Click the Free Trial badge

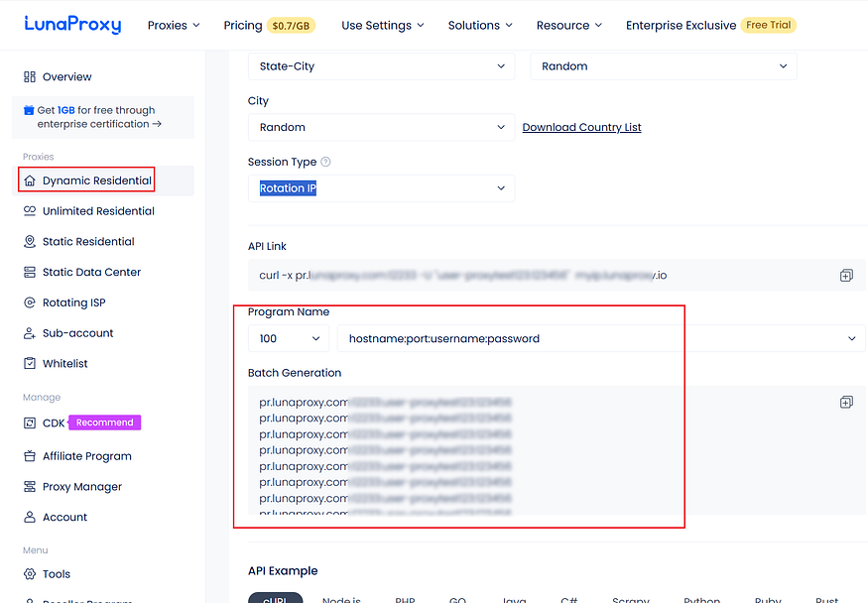point(769,25)
